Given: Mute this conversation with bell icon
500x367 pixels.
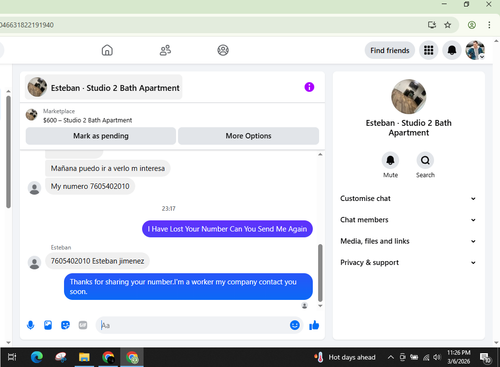Looking at the screenshot, I should (390, 160).
